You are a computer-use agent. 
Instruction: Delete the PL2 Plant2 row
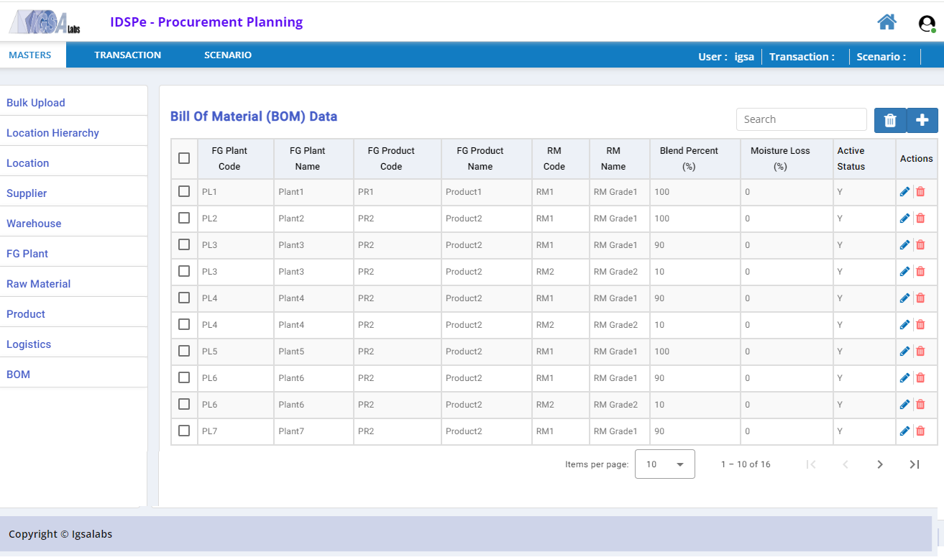click(x=920, y=219)
